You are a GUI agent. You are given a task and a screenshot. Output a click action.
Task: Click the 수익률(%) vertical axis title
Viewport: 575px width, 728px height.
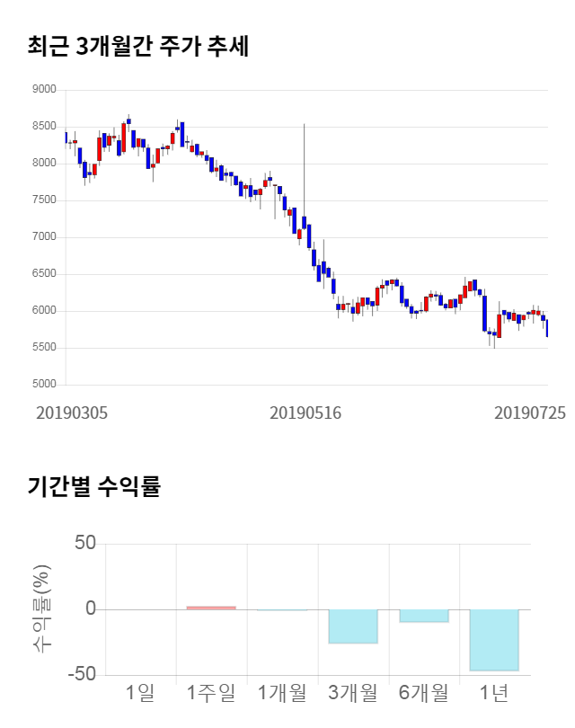[43, 609]
